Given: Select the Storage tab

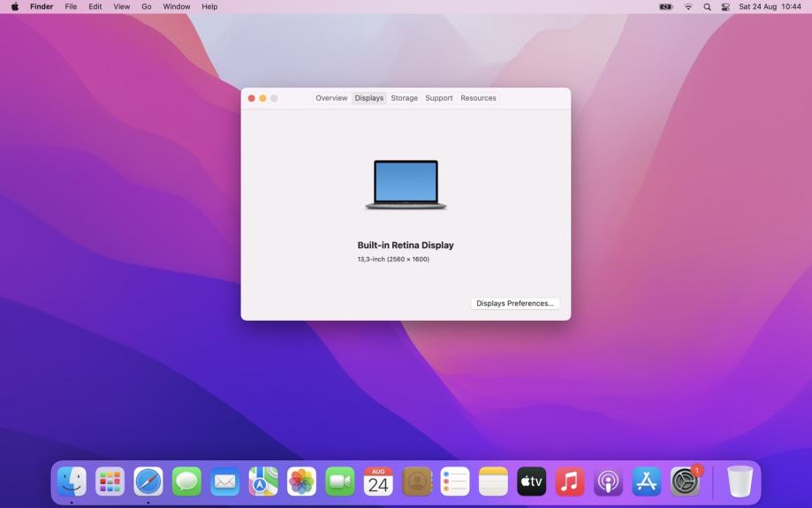Looking at the screenshot, I should (404, 98).
